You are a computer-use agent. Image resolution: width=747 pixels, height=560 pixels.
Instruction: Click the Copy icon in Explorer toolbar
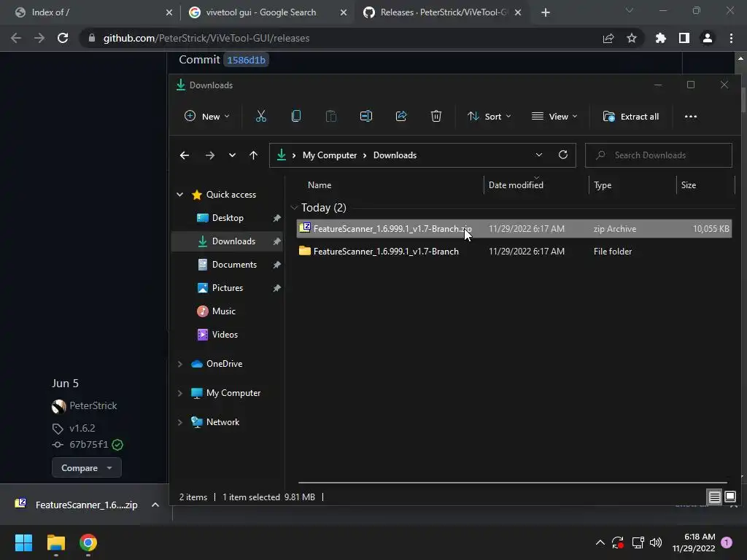(x=296, y=116)
